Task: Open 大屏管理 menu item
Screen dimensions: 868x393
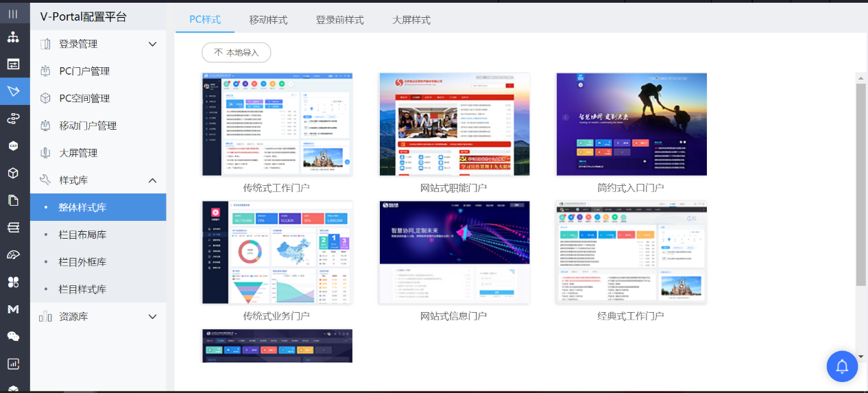Action: [x=98, y=152]
